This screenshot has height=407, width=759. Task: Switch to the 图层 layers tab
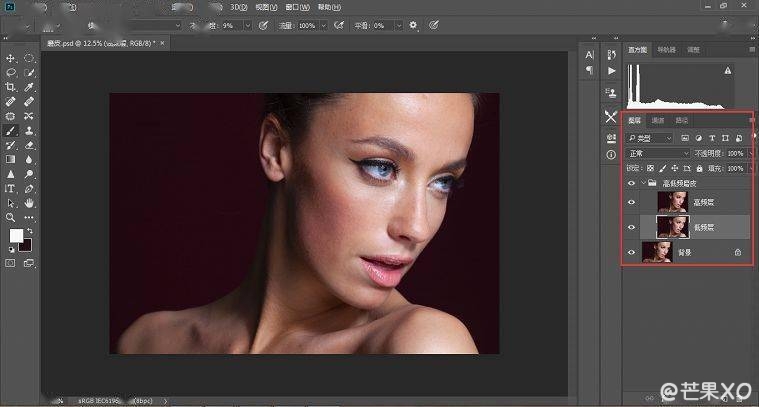tap(635, 121)
